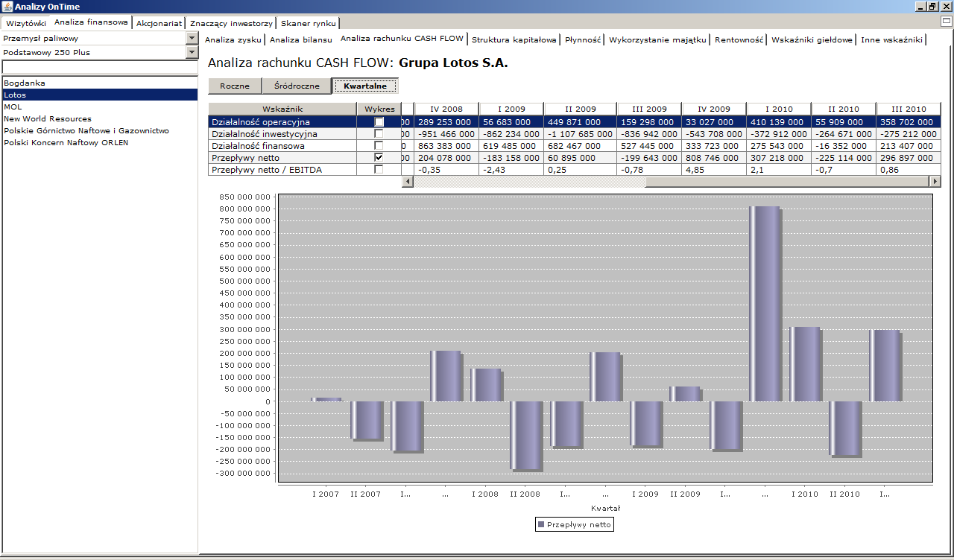The image size is (954, 560).
Task: Click the Przepływy netto legend color swatch
Action: 541,525
